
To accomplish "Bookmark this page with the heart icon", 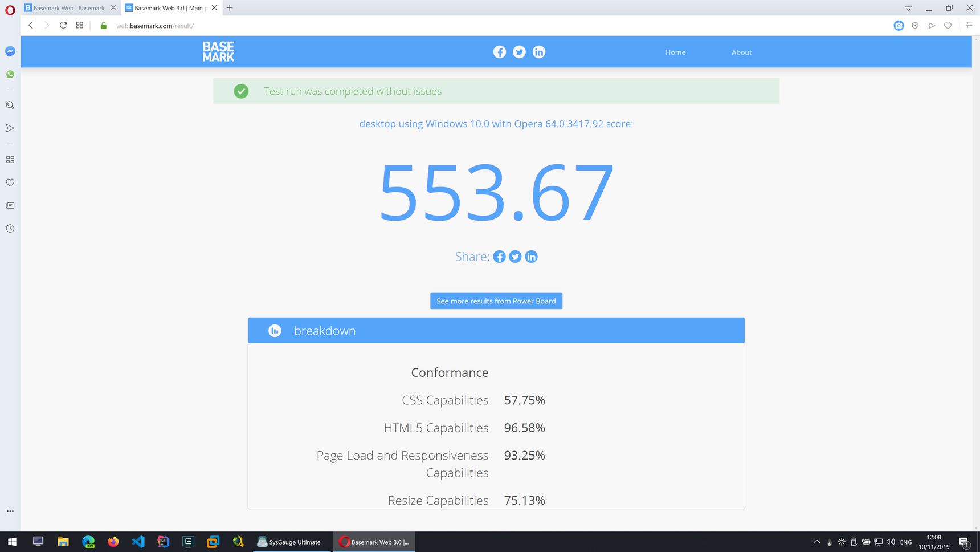I will [x=948, y=26].
